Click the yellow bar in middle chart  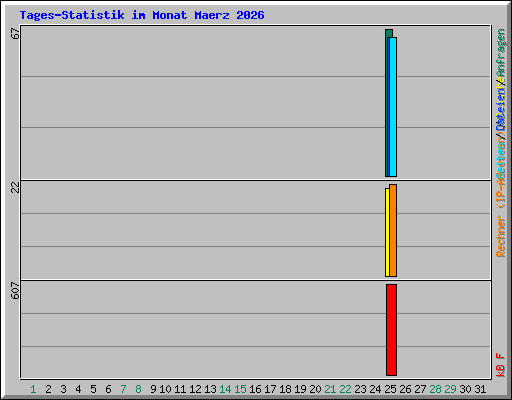coord(387,232)
